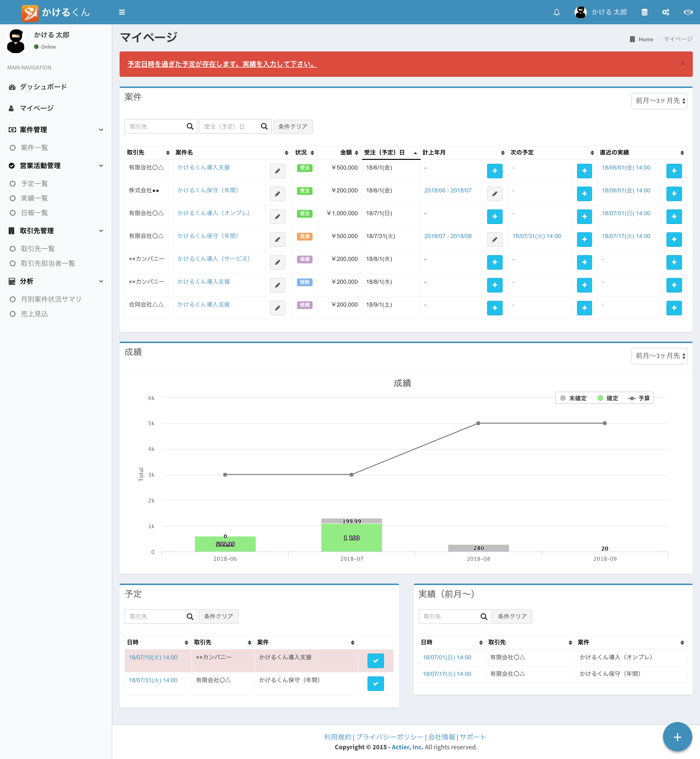Screen dimensions: 700x759
Task: Open 取引先担当者一覧 in sidebar
Action: pos(48,263)
